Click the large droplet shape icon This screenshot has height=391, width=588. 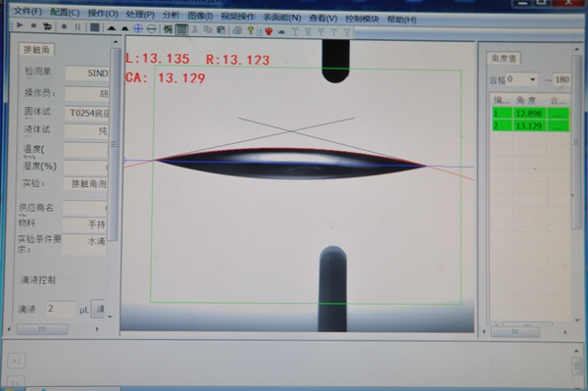pyautogui.click(x=112, y=28)
